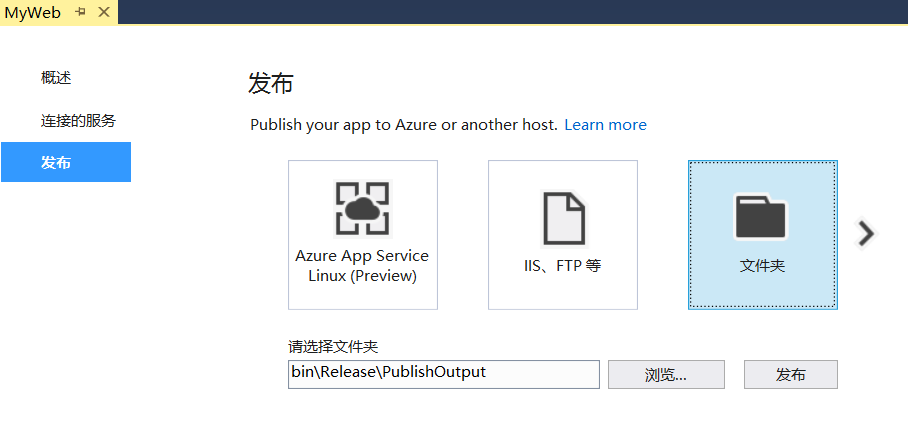The height and width of the screenshot is (441, 908).
Task: Click the 请选择文件夹 field label
Action: [333, 347]
